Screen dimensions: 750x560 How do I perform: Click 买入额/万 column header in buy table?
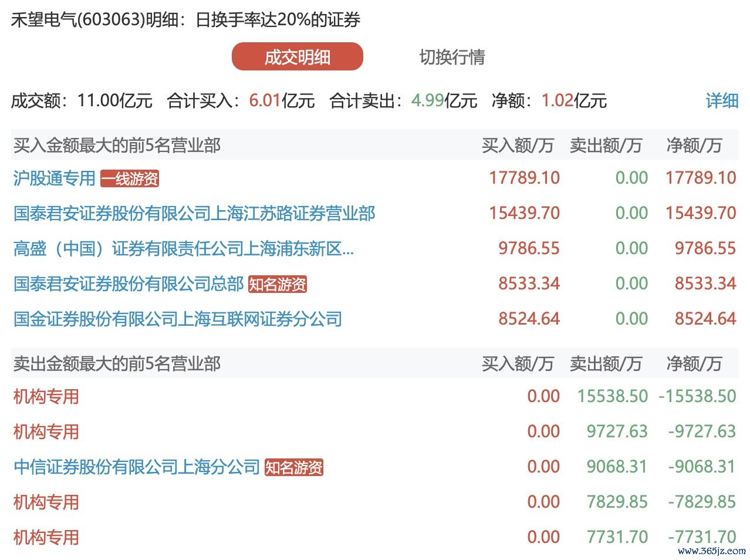click(518, 145)
